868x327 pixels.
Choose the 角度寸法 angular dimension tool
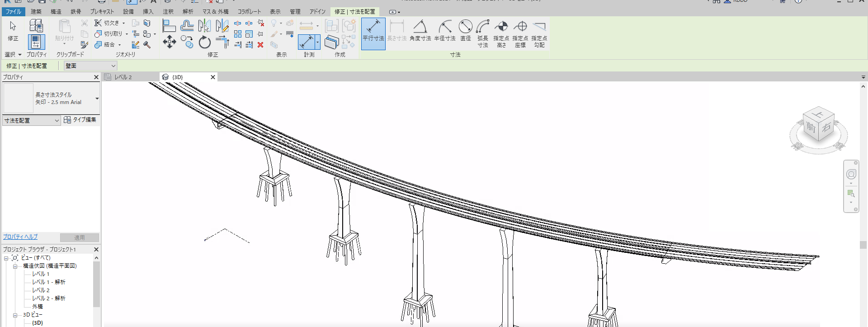click(x=420, y=31)
